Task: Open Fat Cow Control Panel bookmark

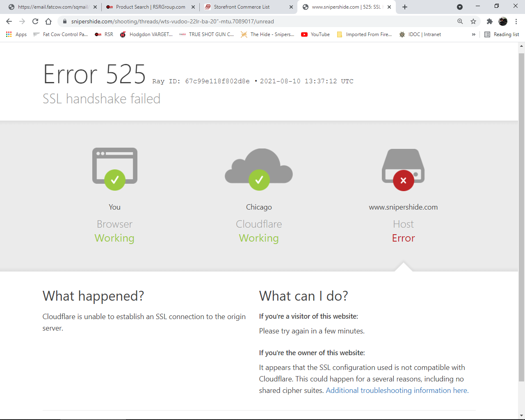Action: [61, 34]
